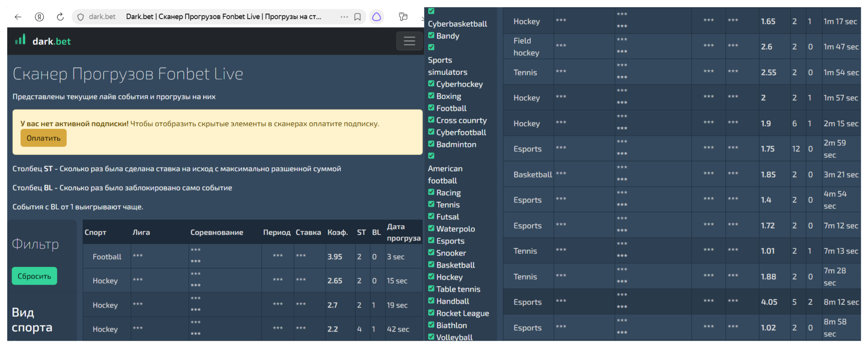868x348 pixels.
Task: Toggle the Handball checkbox
Action: (x=431, y=301)
